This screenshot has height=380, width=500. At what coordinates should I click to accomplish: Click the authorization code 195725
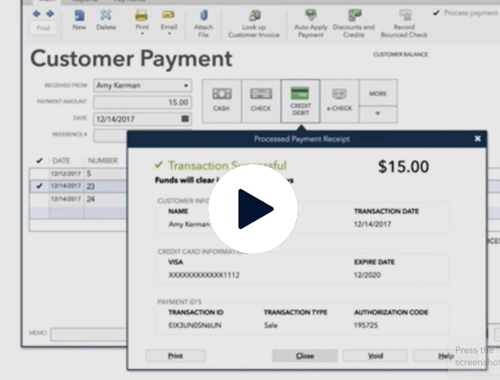(366, 325)
